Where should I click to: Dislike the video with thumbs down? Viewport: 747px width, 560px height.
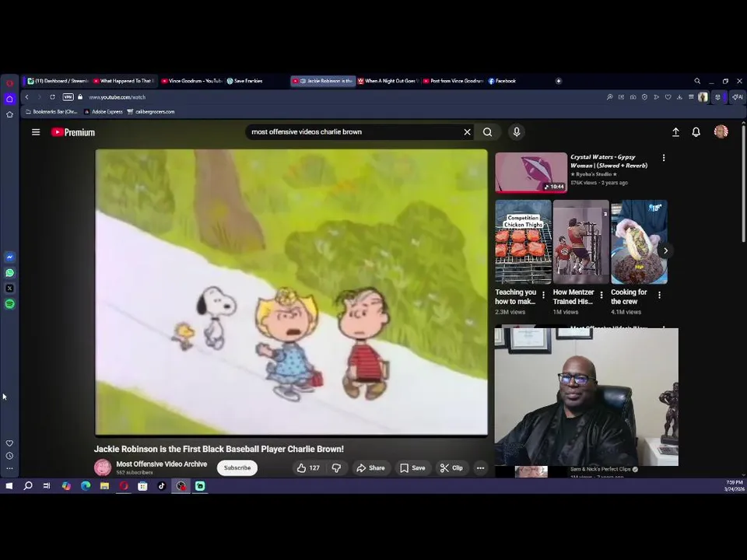point(336,468)
